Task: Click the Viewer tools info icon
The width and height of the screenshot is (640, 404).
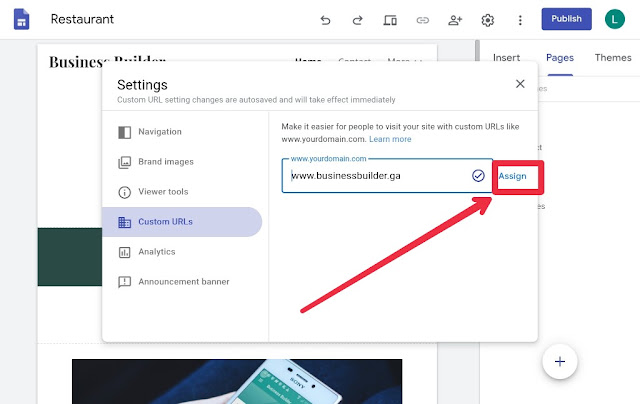Action: pos(124,192)
